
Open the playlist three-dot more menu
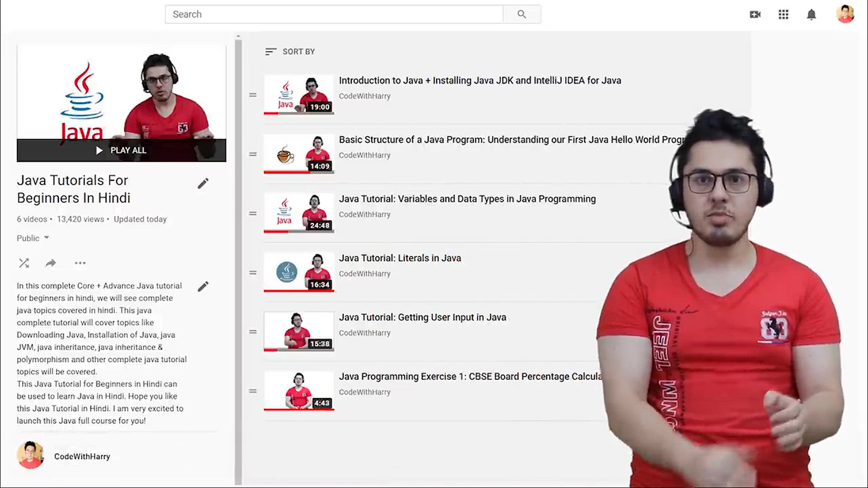(80, 263)
